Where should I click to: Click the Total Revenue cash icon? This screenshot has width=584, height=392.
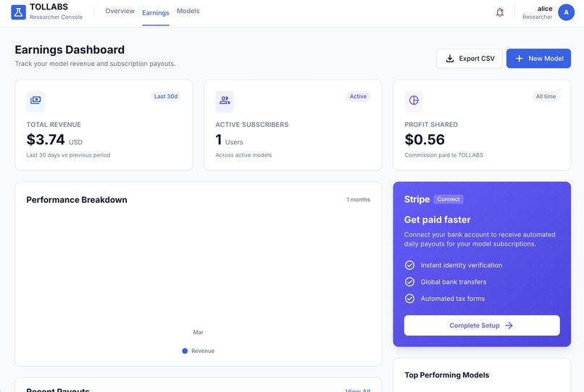point(36,101)
